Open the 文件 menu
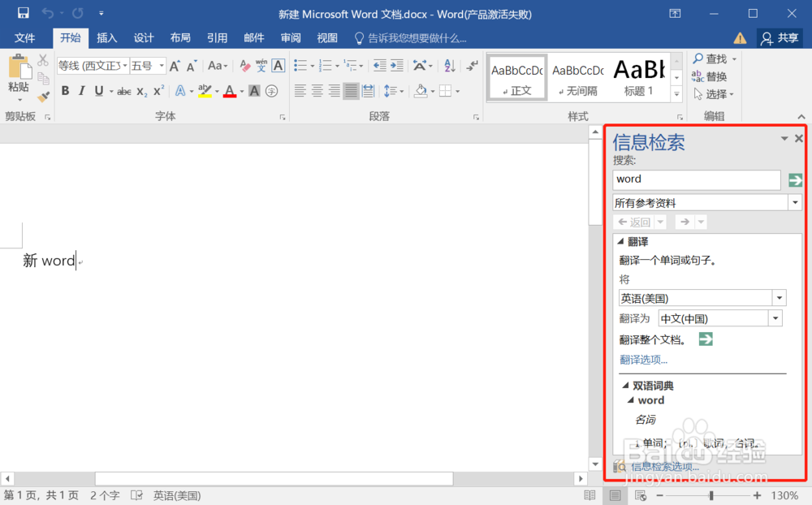This screenshot has width=812, height=505. pyautogui.click(x=24, y=38)
